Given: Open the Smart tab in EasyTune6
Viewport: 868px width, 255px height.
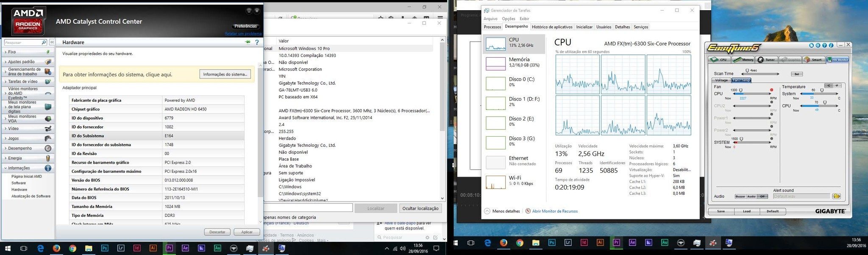Looking at the screenshot, I should [x=813, y=60].
